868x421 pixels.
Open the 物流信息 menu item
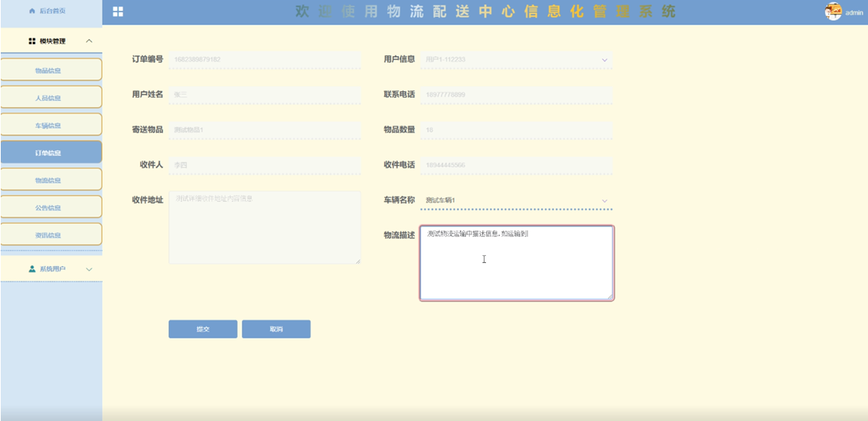51,179
